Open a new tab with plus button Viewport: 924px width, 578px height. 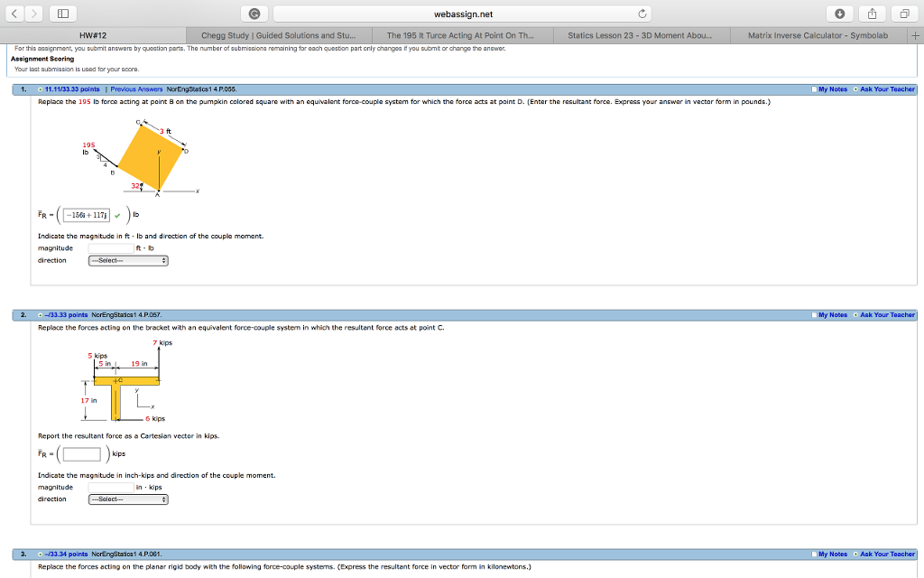pos(915,35)
